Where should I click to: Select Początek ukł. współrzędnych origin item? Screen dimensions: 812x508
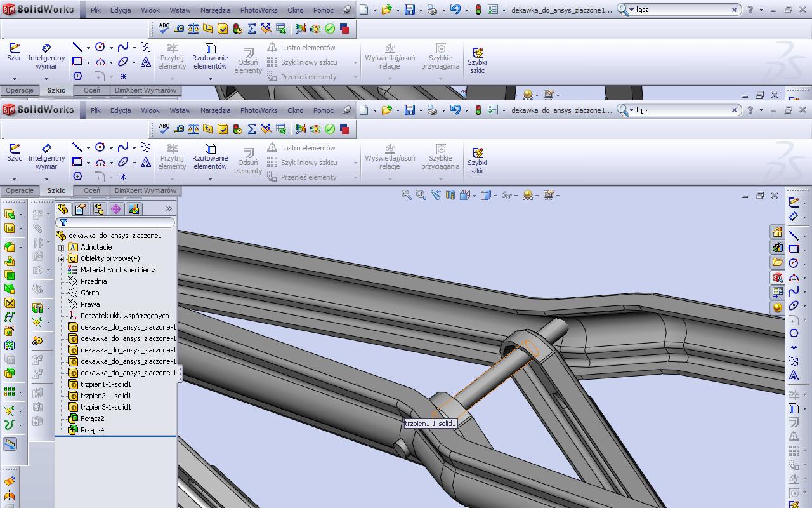(124, 316)
